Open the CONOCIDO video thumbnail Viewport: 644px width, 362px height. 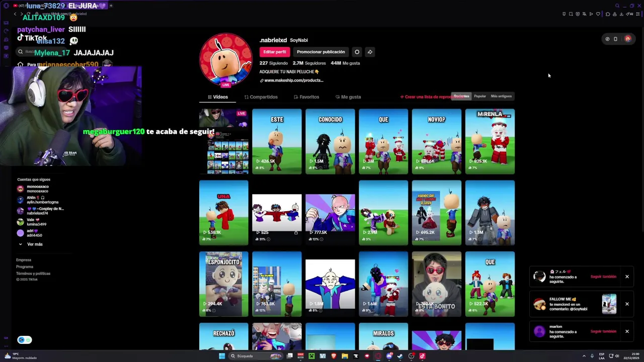(330, 141)
